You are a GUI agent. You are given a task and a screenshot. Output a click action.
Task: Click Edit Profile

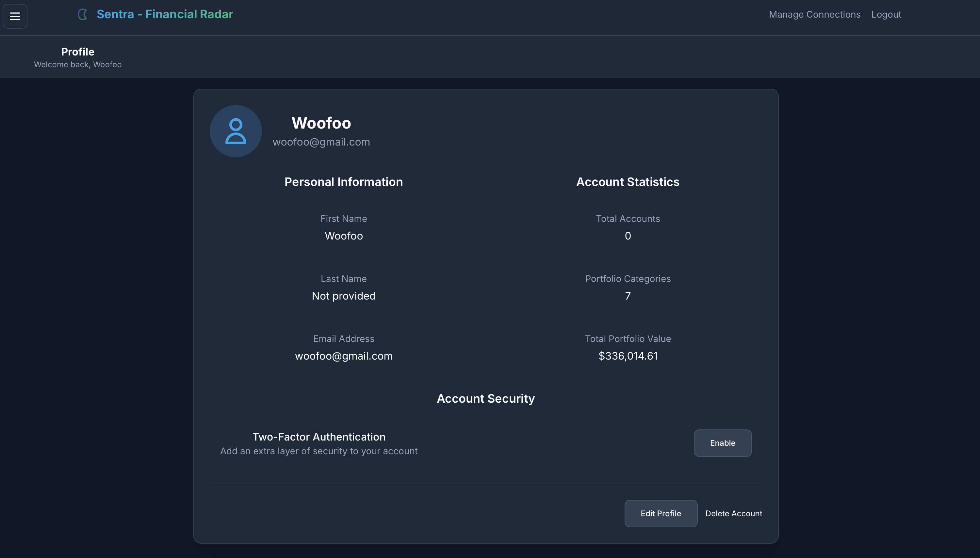tap(661, 513)
